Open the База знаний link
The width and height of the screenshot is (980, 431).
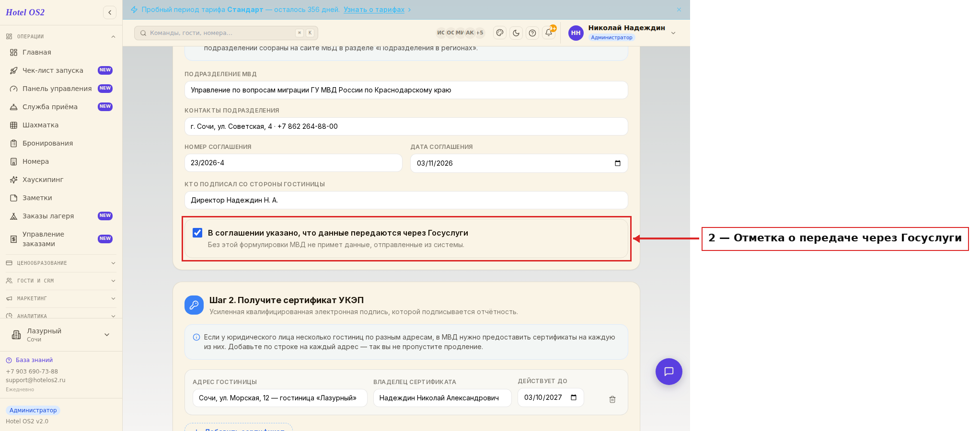tap(34, 360)
